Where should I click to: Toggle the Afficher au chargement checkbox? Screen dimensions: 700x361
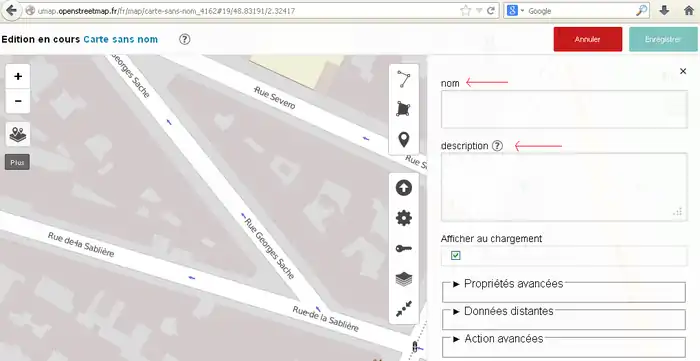[455, 256]
